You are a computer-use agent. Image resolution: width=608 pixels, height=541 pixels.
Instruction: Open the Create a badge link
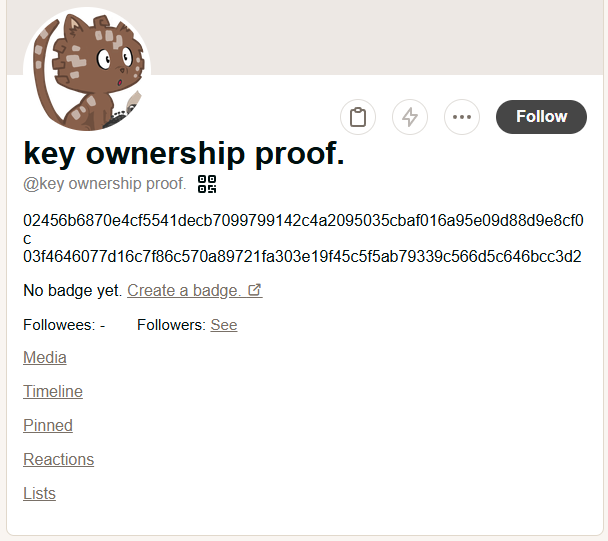(183, 291)
